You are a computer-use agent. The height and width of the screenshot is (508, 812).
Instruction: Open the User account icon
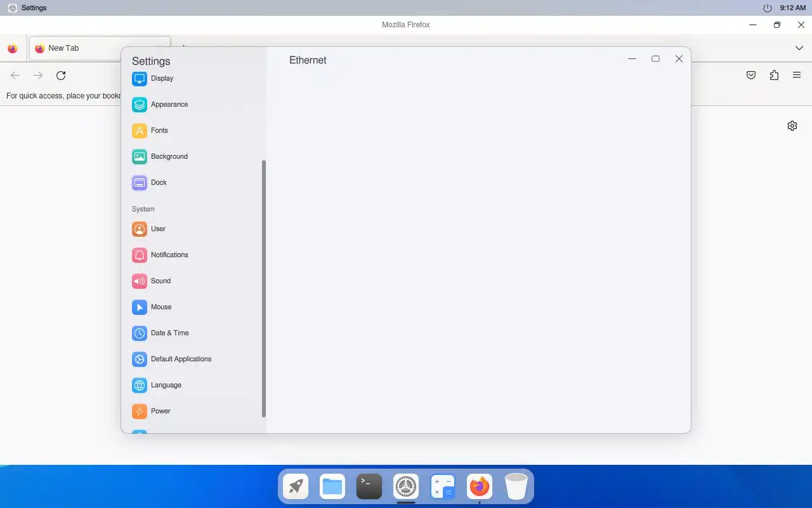coord(140,229)
